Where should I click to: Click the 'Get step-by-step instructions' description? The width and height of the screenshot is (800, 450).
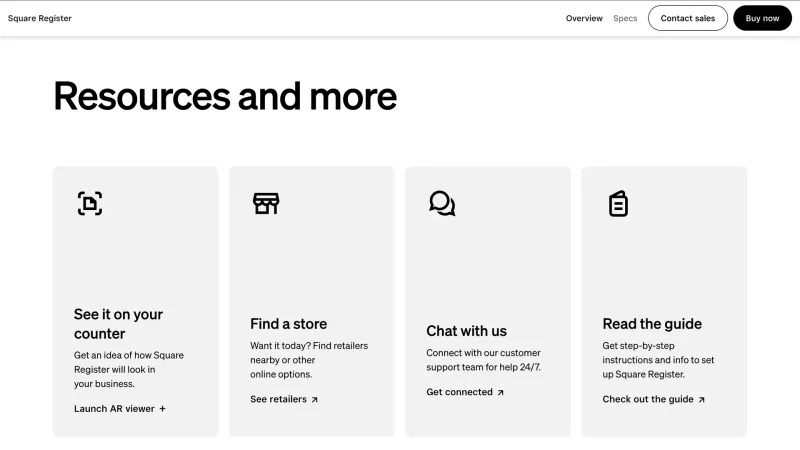click(x=658, y=360)
